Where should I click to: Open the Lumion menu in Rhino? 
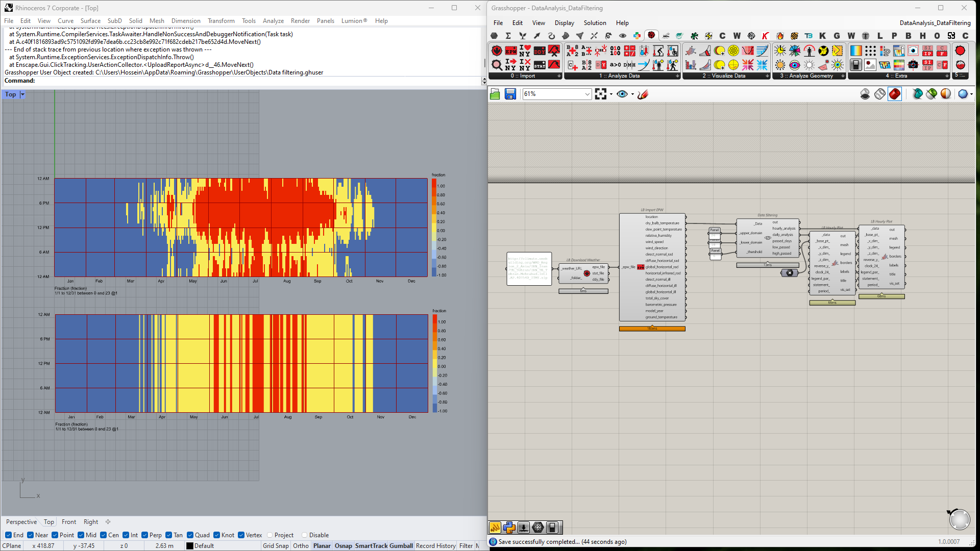point(354,21)
